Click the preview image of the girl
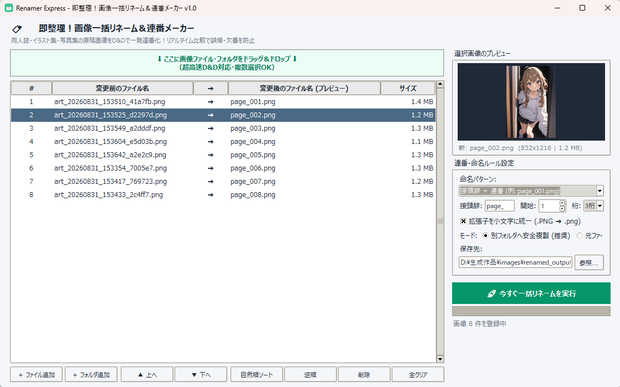 coord(531,102)
